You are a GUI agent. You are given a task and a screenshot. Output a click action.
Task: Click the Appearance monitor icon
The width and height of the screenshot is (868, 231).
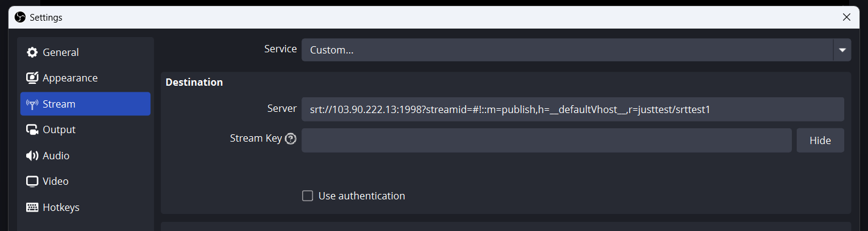point(32,78)
